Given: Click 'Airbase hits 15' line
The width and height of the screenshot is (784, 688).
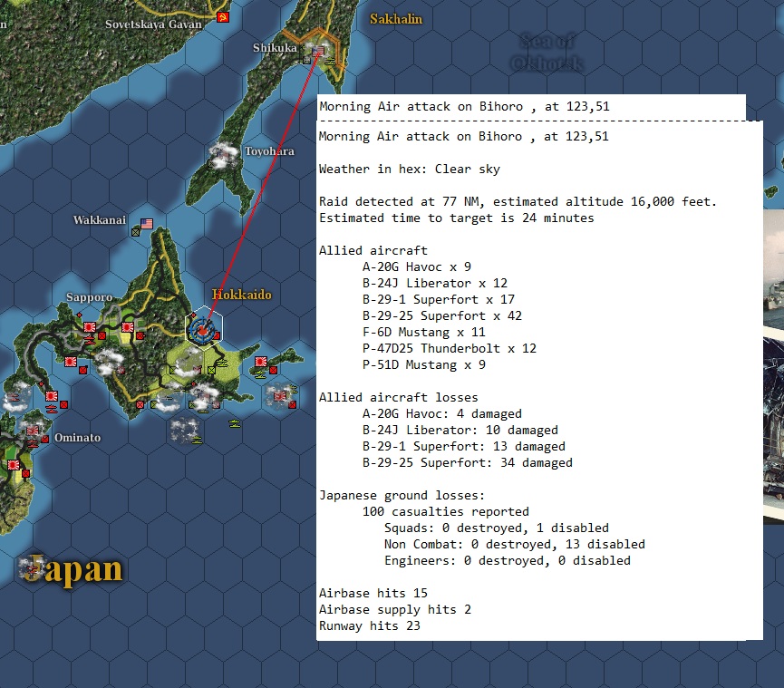Looking at the screenshot, I should (x=373, y=594).
